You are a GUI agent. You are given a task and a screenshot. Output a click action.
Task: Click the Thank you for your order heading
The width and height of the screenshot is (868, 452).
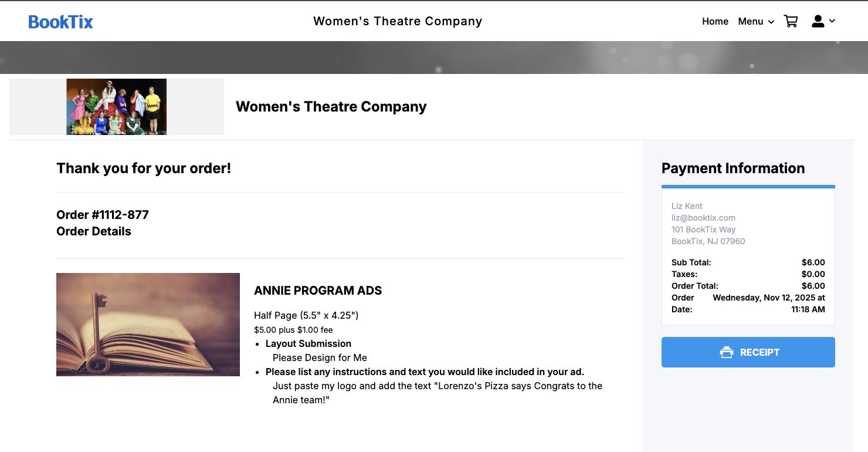144,168
